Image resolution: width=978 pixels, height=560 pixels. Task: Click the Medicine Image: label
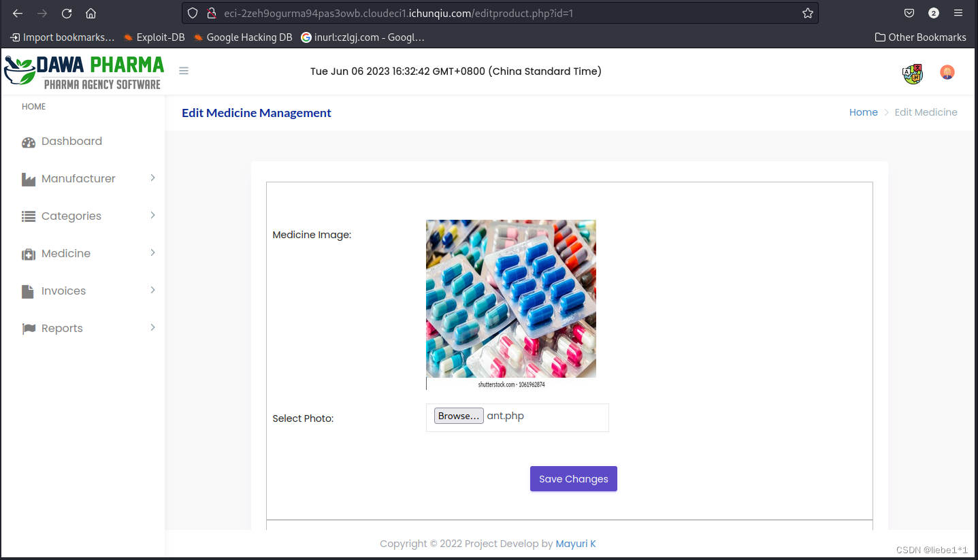312,235
